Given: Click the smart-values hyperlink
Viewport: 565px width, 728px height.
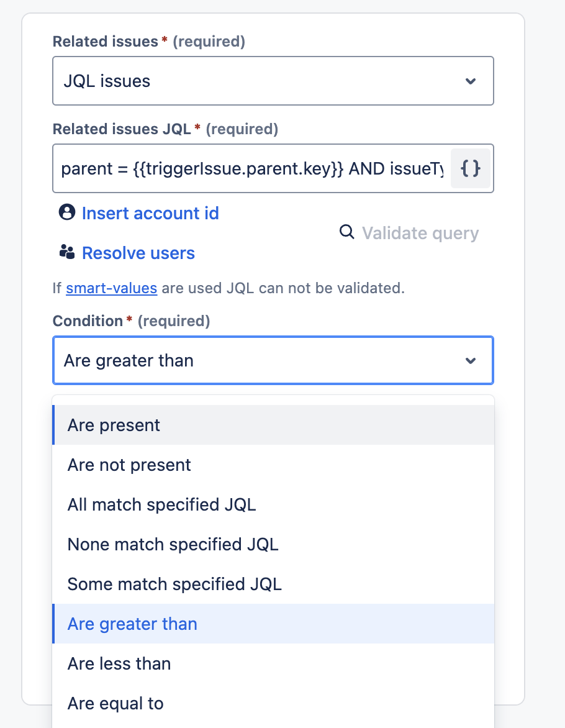Looking at the screenshot, I should [112, 288].
